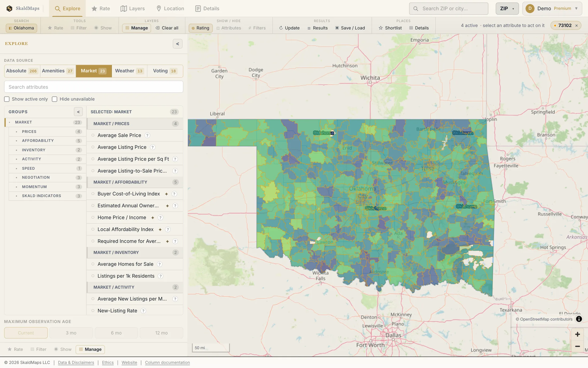Collapse the MARKET / PRICES section header
588x368 pixels.
click(x=135, y=124)
